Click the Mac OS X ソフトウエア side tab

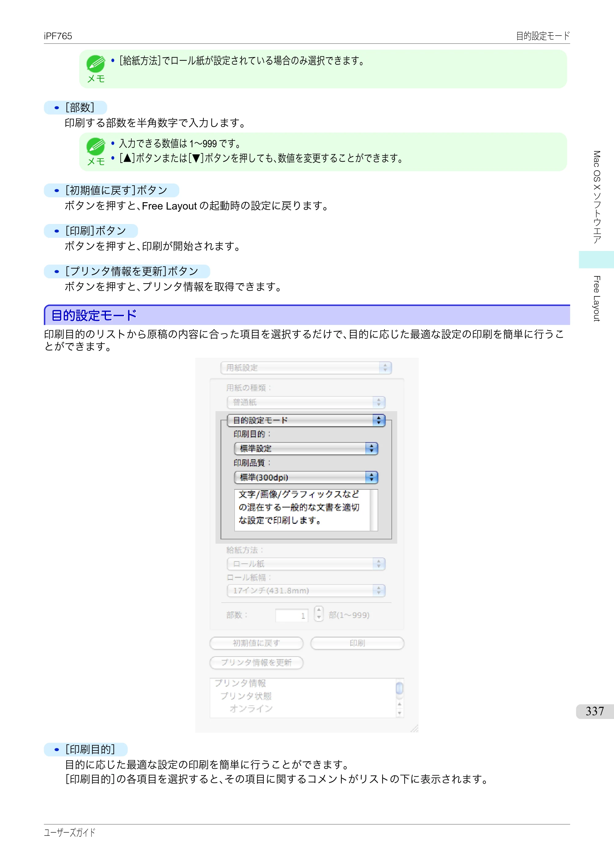point(597,197)
